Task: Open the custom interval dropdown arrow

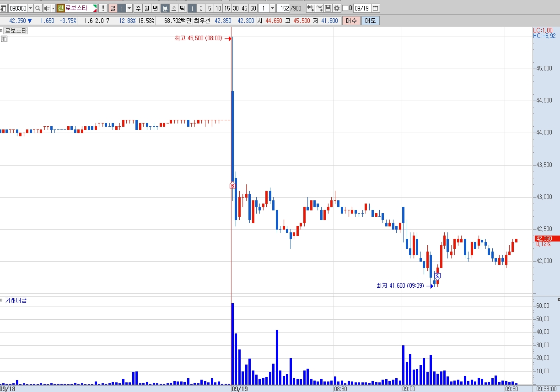Action: 272,8
